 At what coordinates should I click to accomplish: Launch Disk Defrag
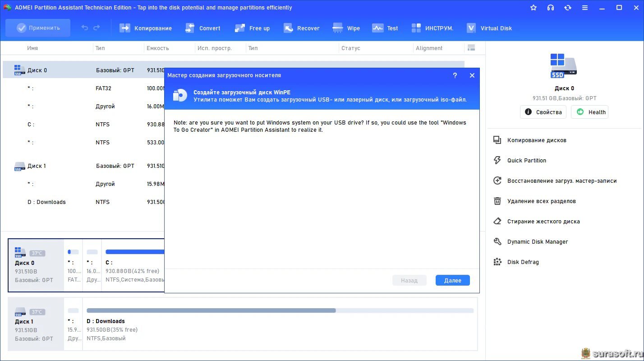(516, 262)
